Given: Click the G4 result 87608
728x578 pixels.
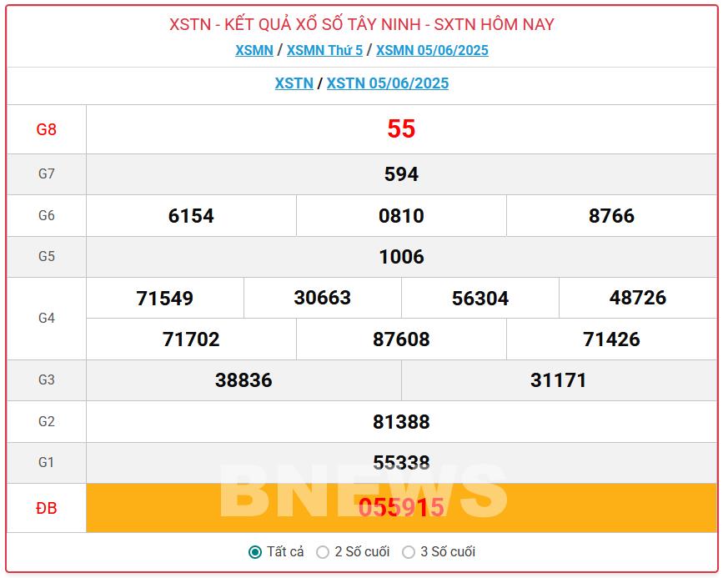Looking at the screenshot, I should [x=401, y=339].
